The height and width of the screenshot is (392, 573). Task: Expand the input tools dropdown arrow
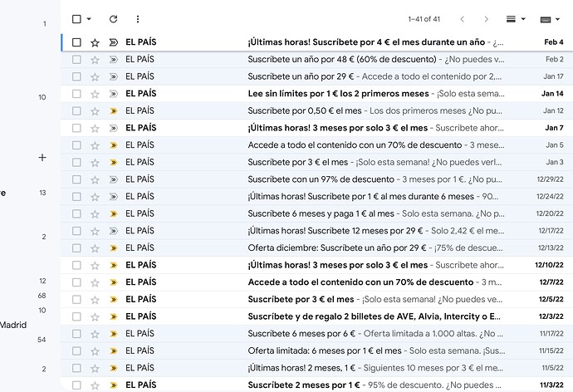coord(557,19)
